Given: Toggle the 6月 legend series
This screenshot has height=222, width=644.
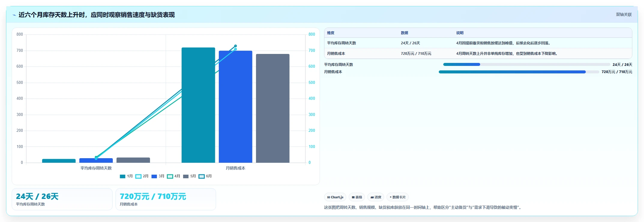Looking at the screenshot, I should (205, 176).
